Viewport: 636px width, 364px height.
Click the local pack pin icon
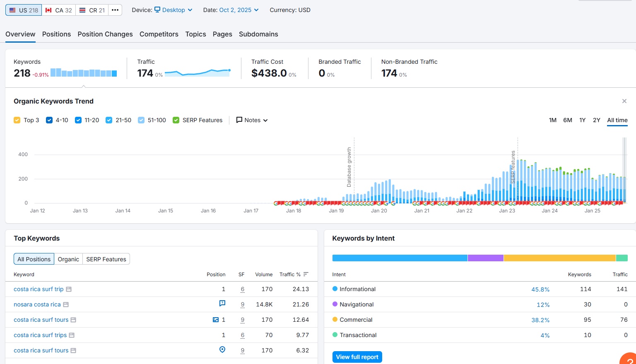[222, 350]
